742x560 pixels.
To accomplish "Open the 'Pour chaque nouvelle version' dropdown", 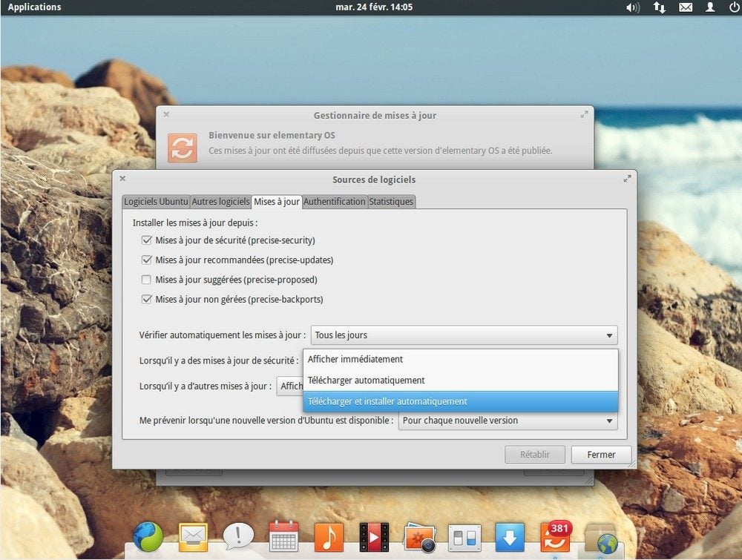I will [508, 421].
